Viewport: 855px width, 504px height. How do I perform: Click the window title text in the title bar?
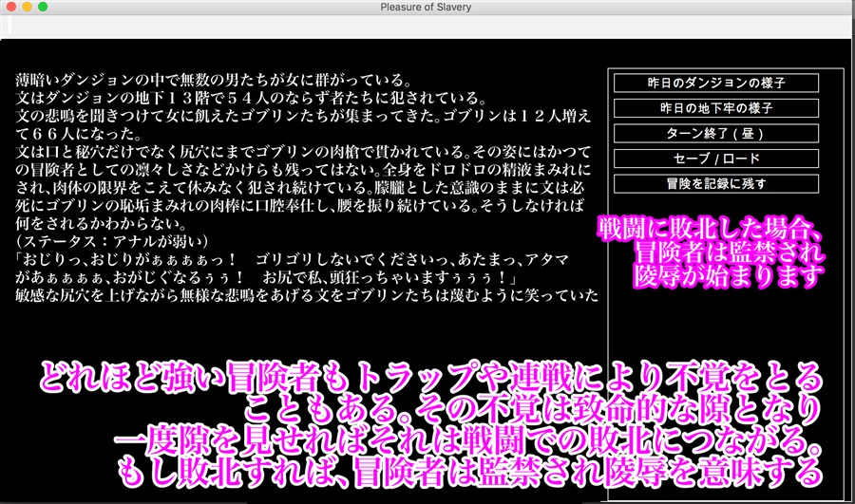point(426,7)
